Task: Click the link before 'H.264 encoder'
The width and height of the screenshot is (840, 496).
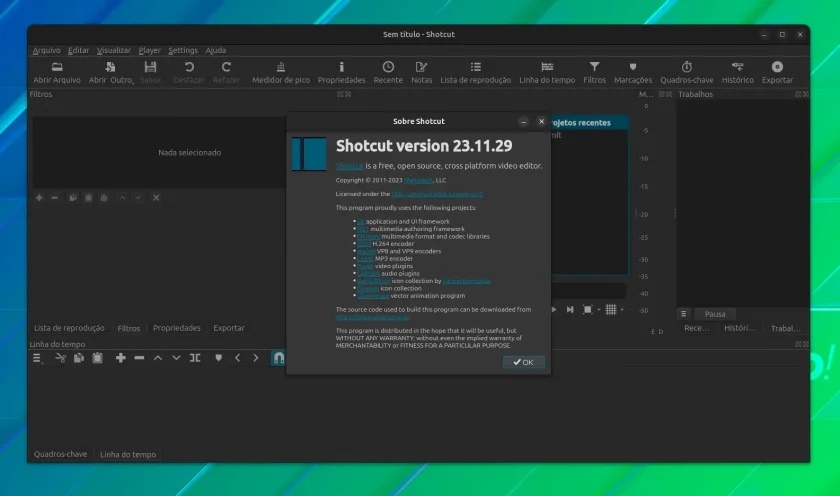Action: click(x=364, y=244)
